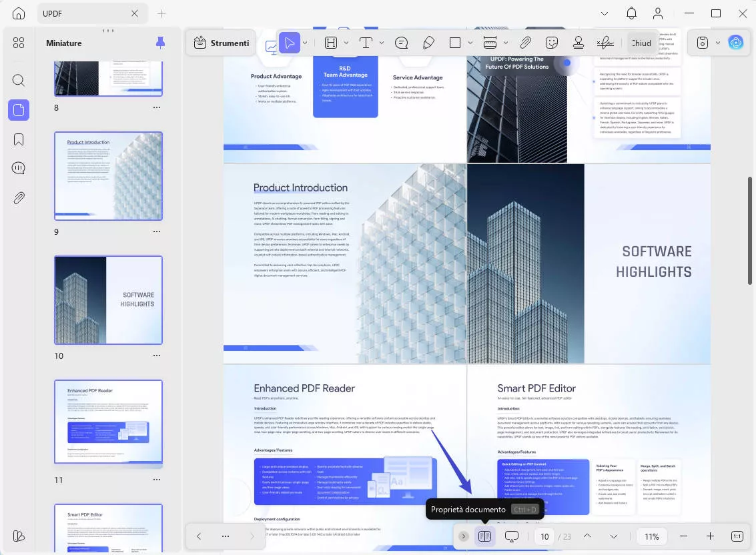
Task: Select the Software Highlights page 10 thumbnail
Action: [x=109, y=300]
